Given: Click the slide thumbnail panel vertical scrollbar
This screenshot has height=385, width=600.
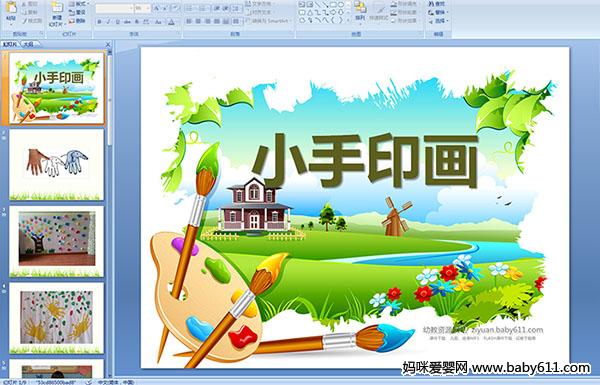Looking at the screenshot, I should pyautogui.click(x=110, y=213).
